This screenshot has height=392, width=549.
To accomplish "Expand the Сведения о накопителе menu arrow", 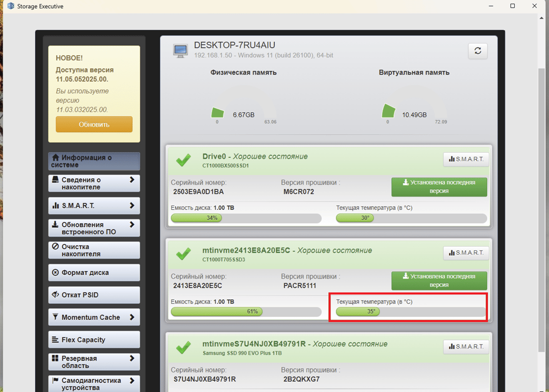I will pos(132,180).
